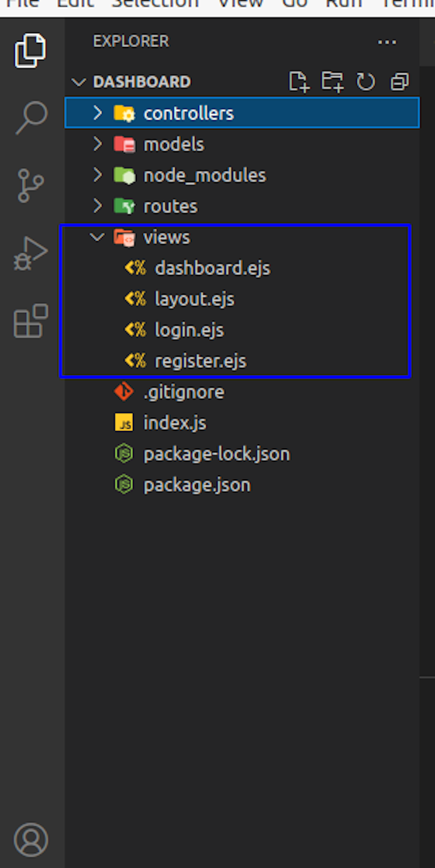
Task: Select the package.json file
Action: coord(197,484)
